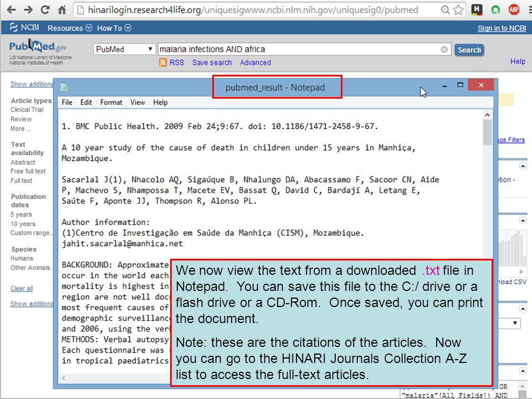This screenshot has width=532, height=399.
Task: Click the browser address bar URL
Action: (253, 10)
